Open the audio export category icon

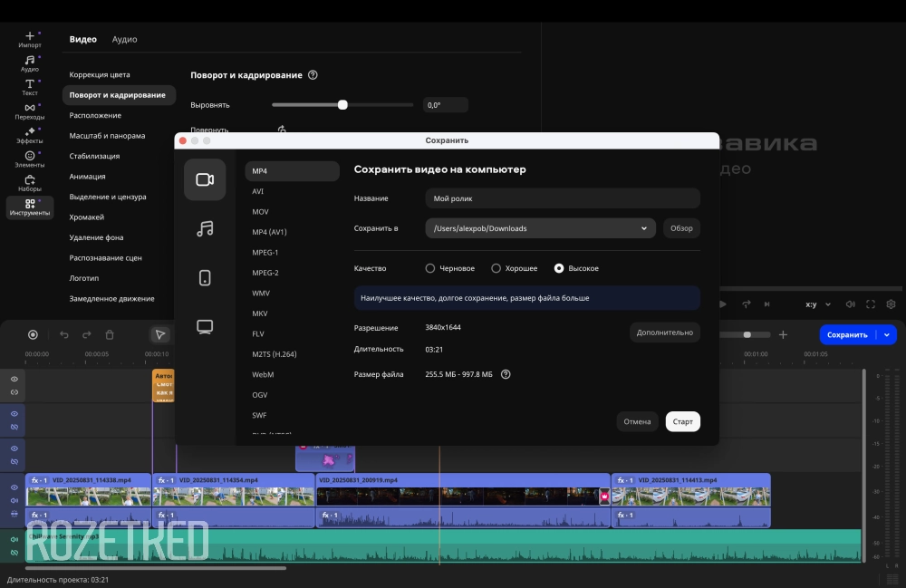pos(205,228)
